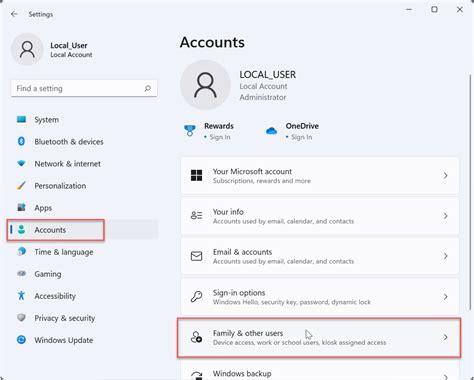
Task: Open Sign-in options card title
Action: click(239, 293)
